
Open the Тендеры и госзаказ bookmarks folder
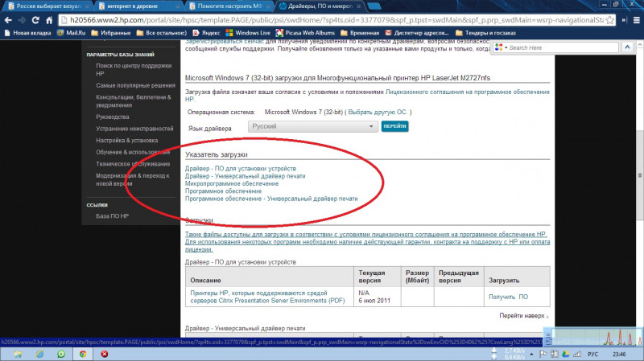coord(485,33)
